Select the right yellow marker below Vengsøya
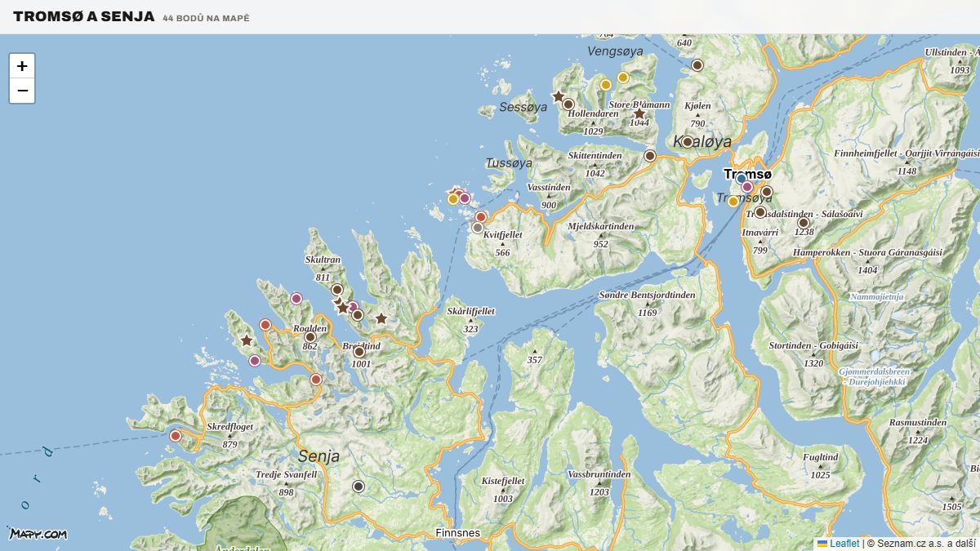This screenshot has width=980, height=551. click(623, 78)
